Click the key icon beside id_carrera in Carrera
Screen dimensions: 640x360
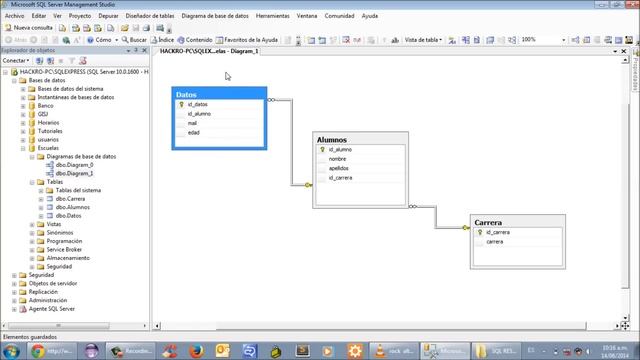point(480,232)
